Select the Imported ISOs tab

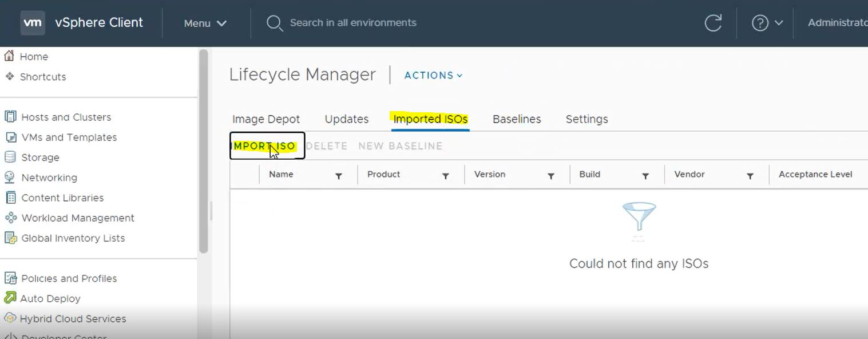(431, 119)
